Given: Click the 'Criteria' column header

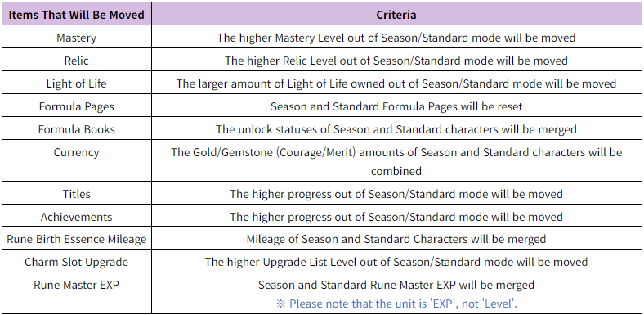Looking at the screenshot, I should tap(396, 15).
